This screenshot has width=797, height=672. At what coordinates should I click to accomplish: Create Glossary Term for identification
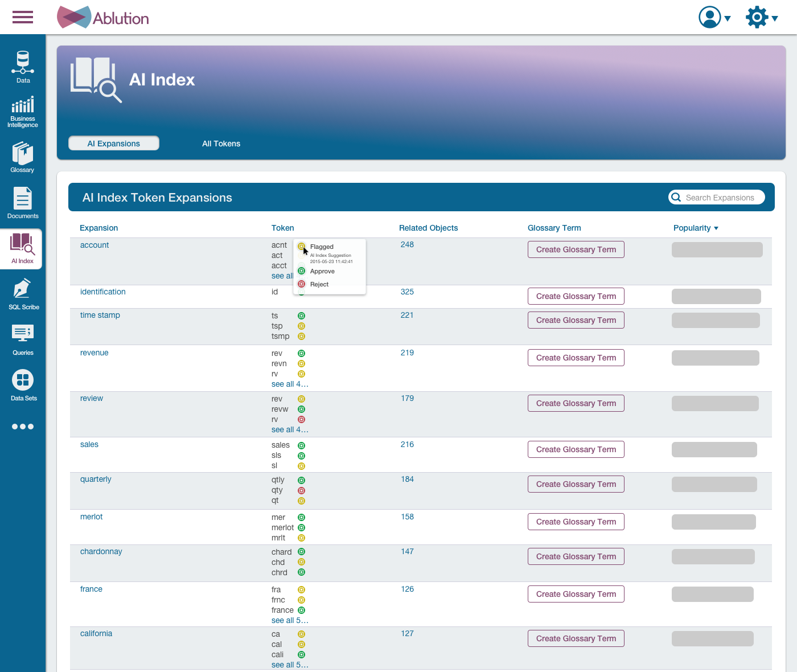576,296
